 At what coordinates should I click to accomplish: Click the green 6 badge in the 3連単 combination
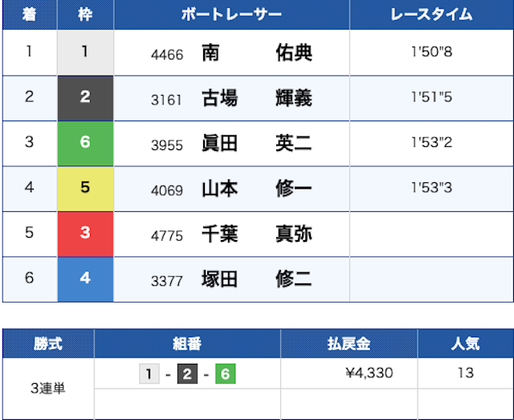point(225,373)
